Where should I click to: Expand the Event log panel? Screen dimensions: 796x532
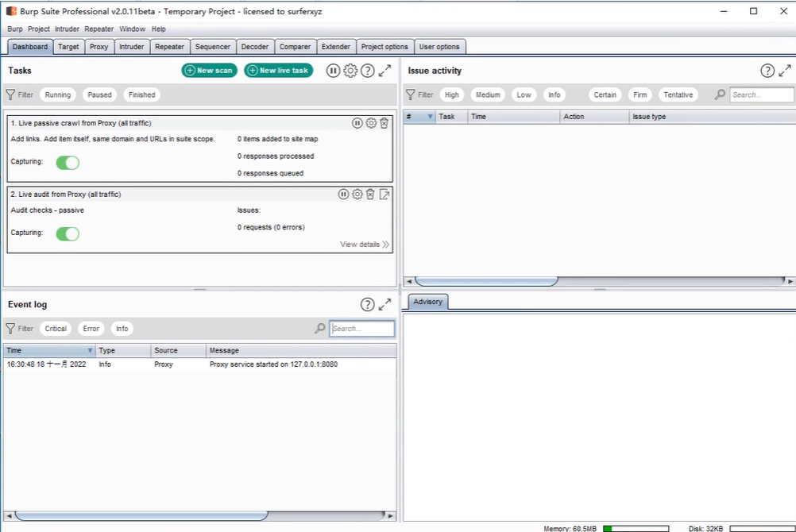tap(384, 304)
